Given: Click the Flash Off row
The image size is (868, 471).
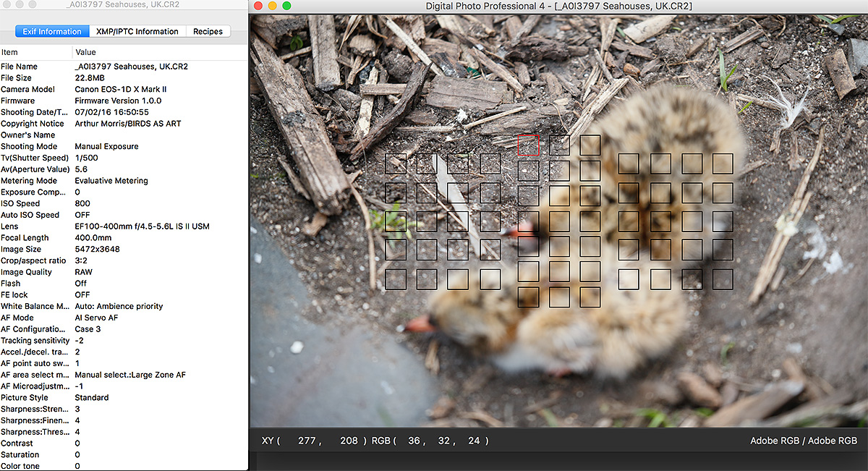Looking at the screenshot, I should [124, 284].
